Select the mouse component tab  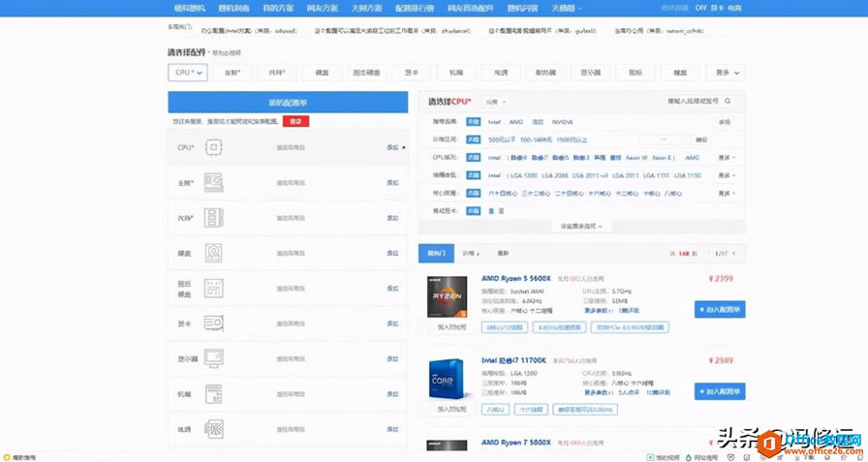(635, 73)
